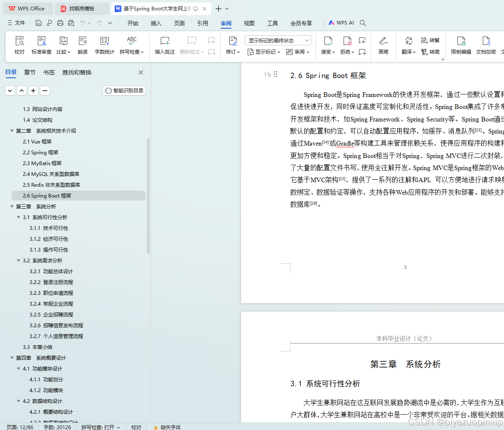Go to previous change icon beside 接受
The width and height of the screenshot is (504, 430).
pyautogui.click(x=362, y=40)
